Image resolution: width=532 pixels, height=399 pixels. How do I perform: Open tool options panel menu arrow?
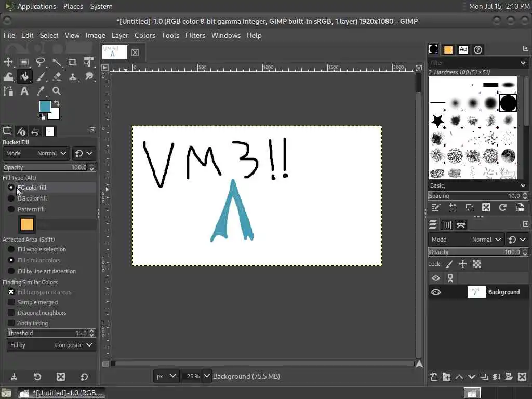pyautogui.click(x=92, y=130)
